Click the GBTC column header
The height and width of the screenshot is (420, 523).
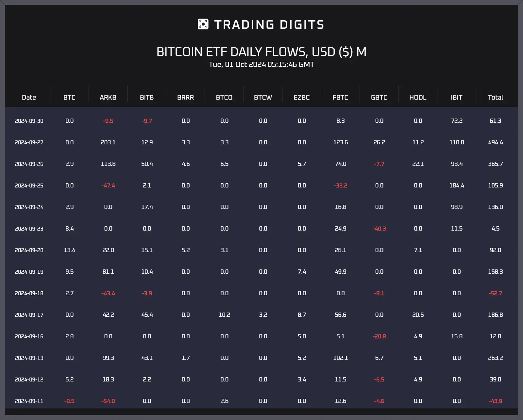pyautogui.click(x=379, y=97)
